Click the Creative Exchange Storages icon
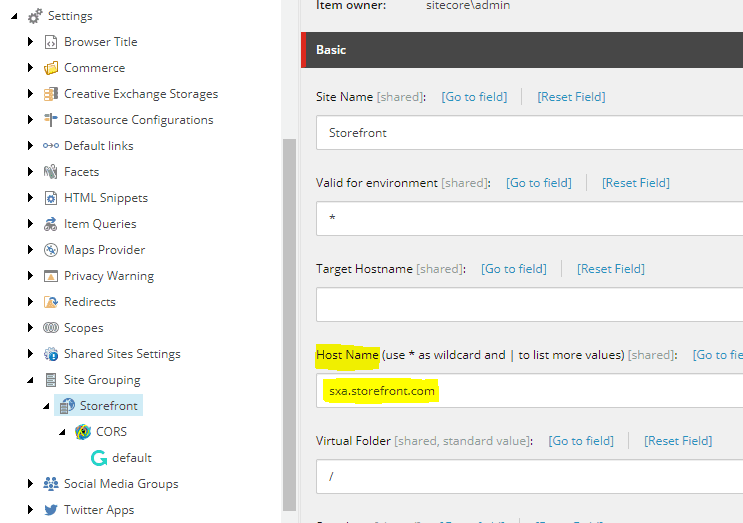 tap(51, 94)
